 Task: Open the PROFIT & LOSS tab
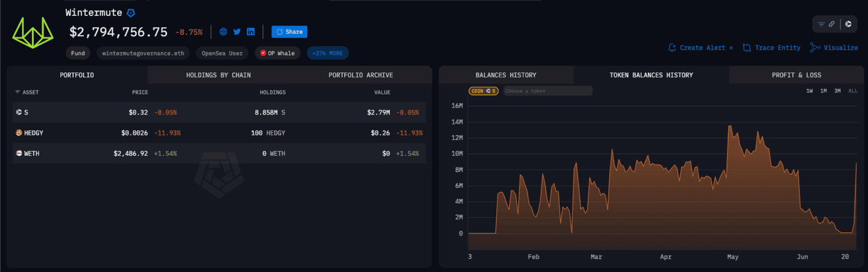point(796,75)
